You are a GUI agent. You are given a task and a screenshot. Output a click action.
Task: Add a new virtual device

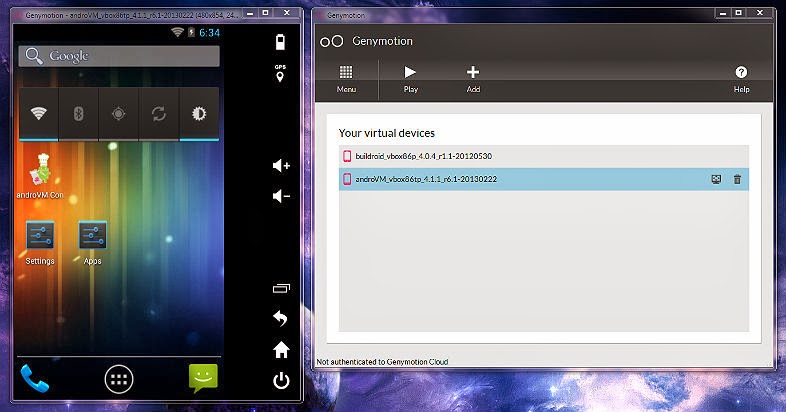tap(473, 79)
